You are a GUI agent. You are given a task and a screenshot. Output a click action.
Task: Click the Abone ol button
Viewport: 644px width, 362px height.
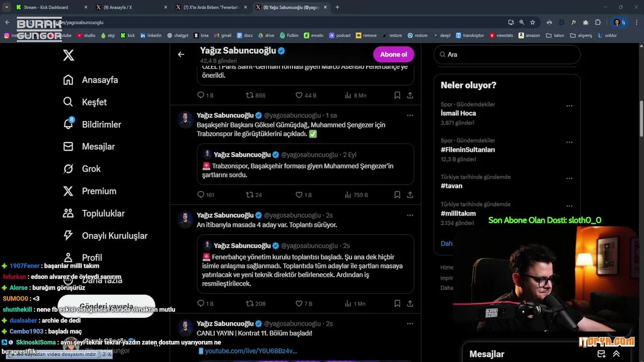[x=393, y=54]
